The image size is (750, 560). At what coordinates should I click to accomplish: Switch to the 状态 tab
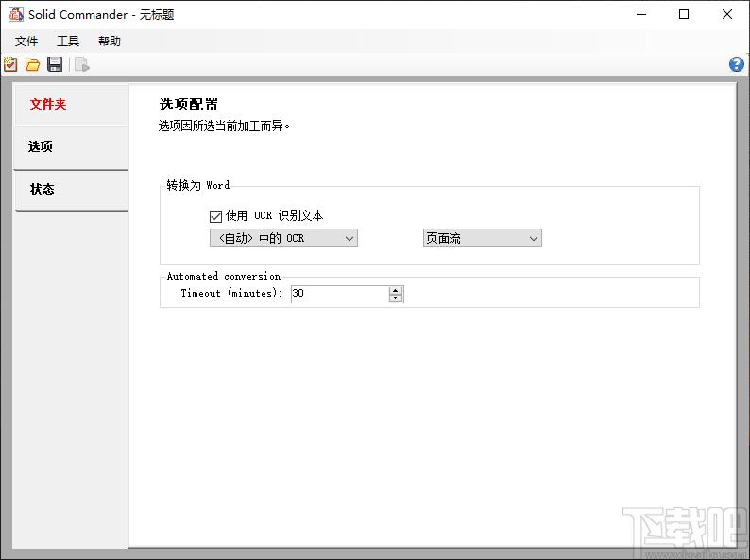71,190
